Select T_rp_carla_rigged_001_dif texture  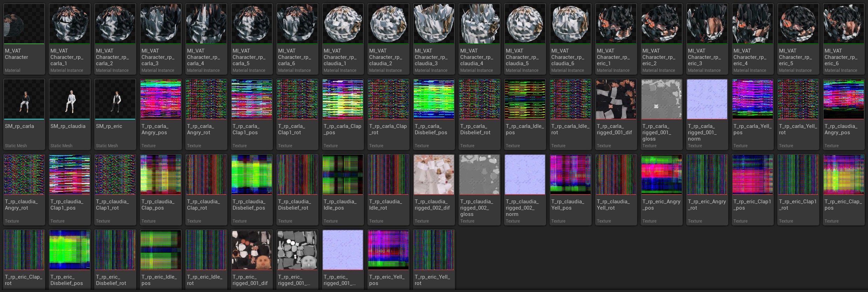tap(616, 114)
